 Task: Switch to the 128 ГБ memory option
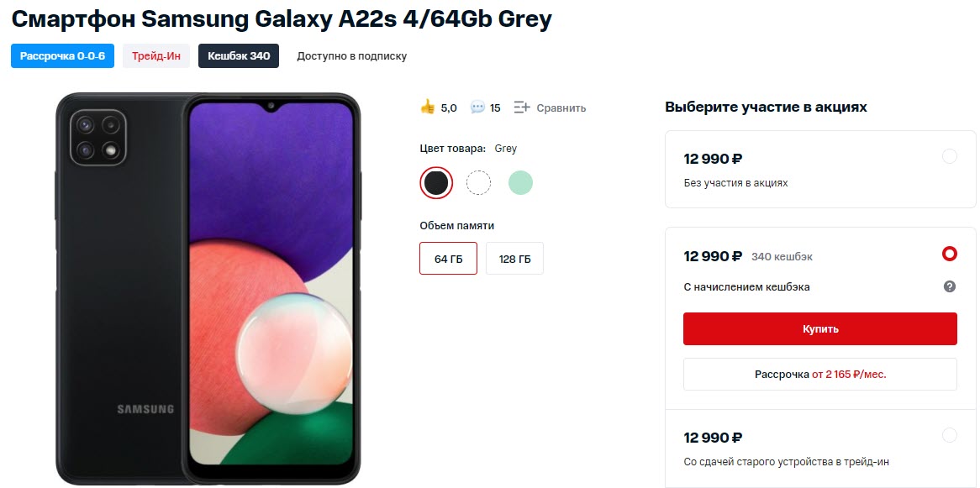514,258
